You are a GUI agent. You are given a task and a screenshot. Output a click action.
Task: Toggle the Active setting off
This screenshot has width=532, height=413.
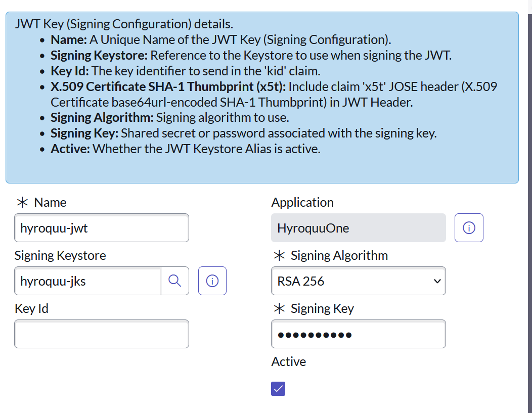click(278, 388)
